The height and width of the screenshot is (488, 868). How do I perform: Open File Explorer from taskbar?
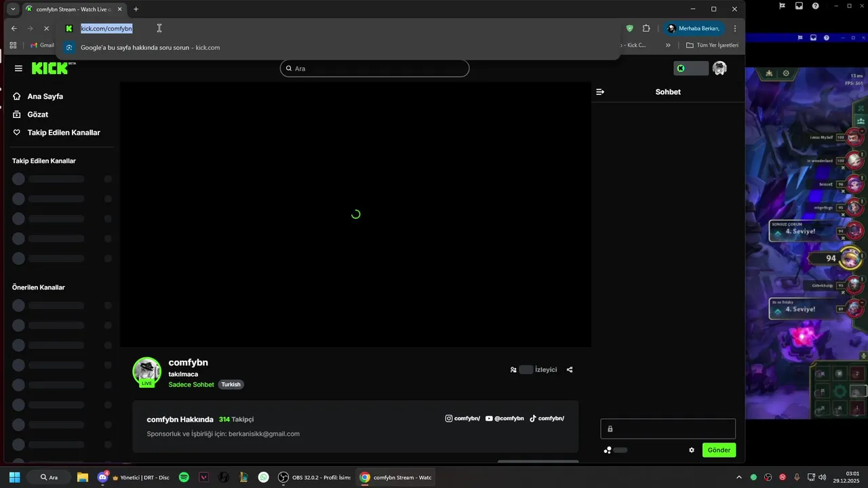[x=83, y=477]
